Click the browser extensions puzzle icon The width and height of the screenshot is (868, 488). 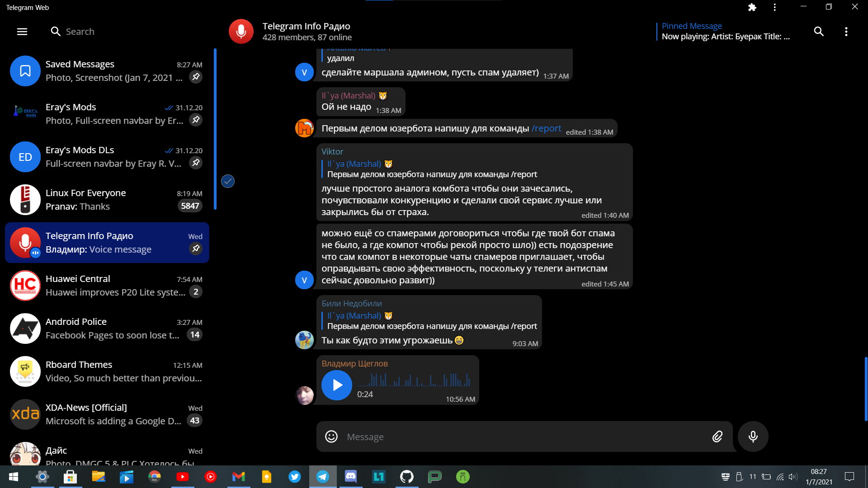click(752, 7)
